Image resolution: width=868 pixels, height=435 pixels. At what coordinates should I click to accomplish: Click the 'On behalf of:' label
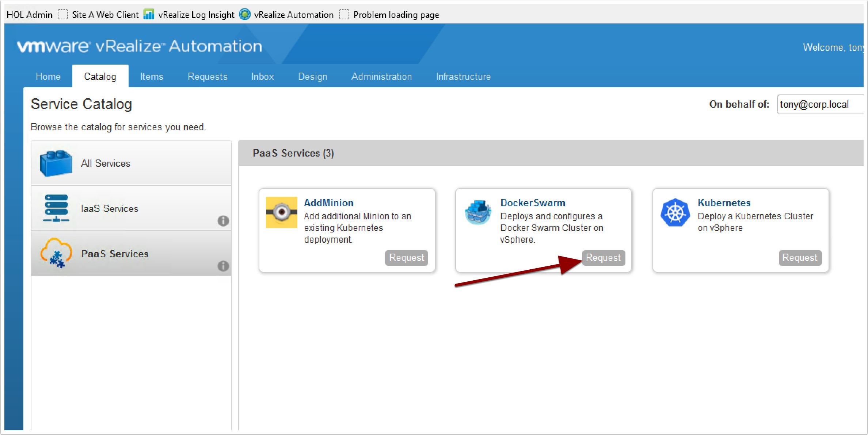(739, 104)
